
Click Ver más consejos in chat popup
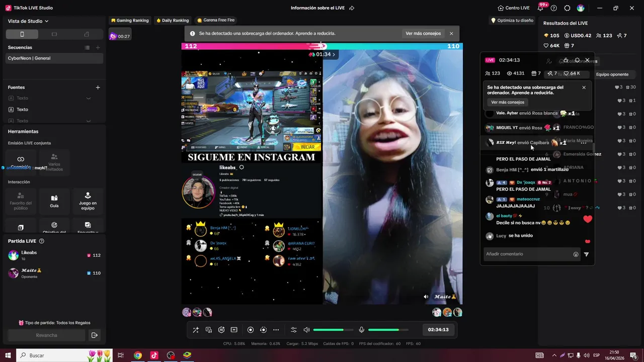(x=508, y=102)
